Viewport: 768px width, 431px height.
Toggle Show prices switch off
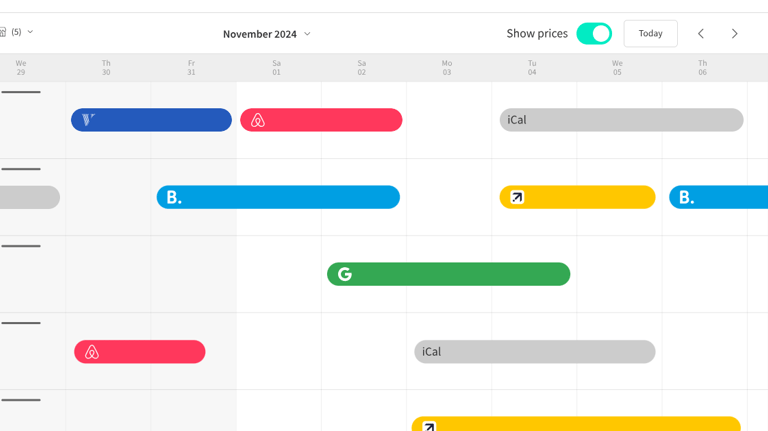[x=594, y=34]
